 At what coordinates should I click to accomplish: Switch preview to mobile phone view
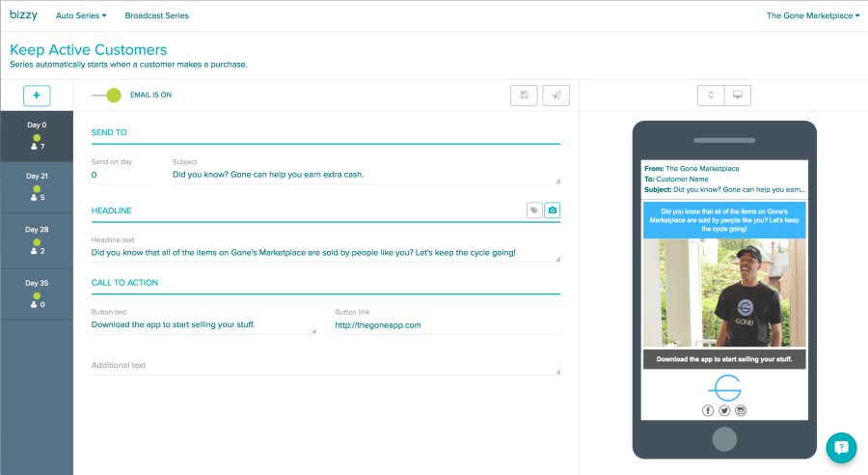coord(711,96)
